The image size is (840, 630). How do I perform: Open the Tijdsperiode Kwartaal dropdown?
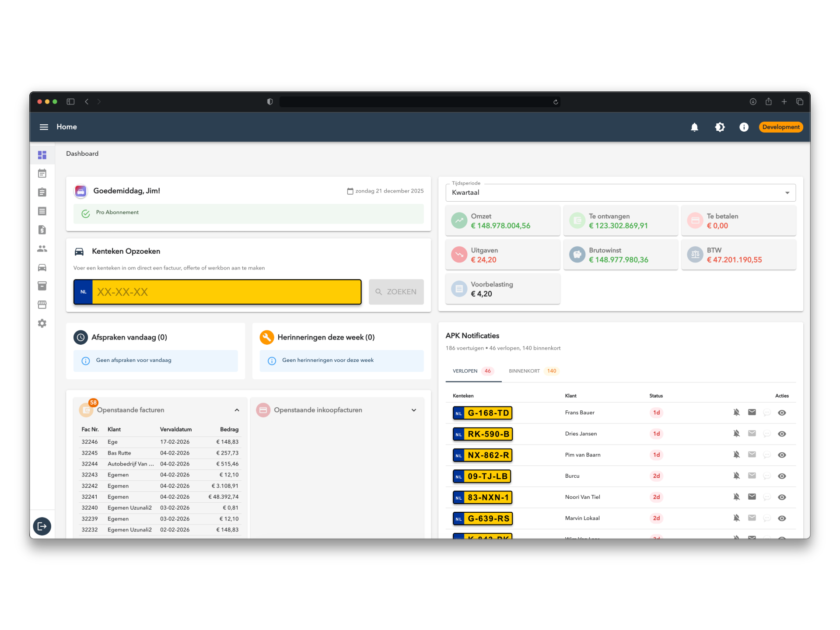point(620,192)
